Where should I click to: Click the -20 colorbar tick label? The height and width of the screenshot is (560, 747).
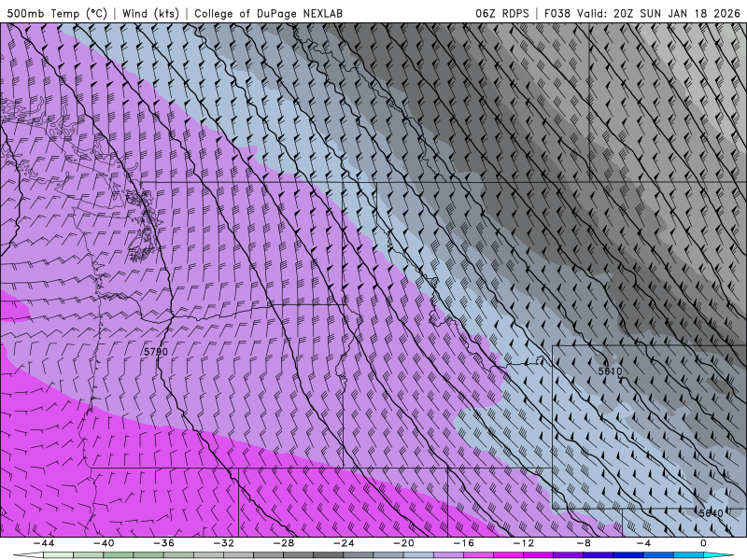(x=403, y=543)
